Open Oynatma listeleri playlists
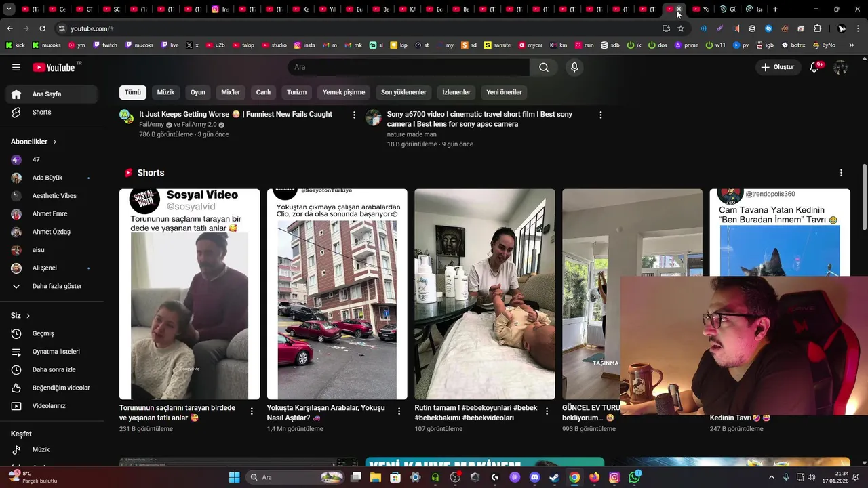Viewport: 868px width, 488px height. pos(52,352)
